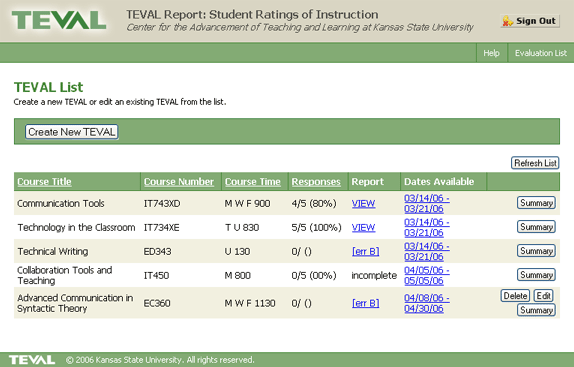Open err B link for EC360 course
The width and height of the screenshot is (574, 367).
click(x=365, y=303)
